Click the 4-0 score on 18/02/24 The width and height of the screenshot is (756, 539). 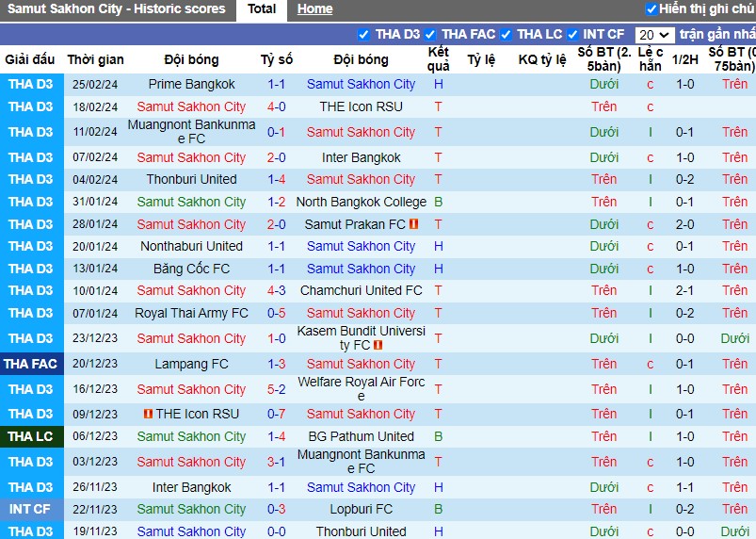tap(276, 106)
